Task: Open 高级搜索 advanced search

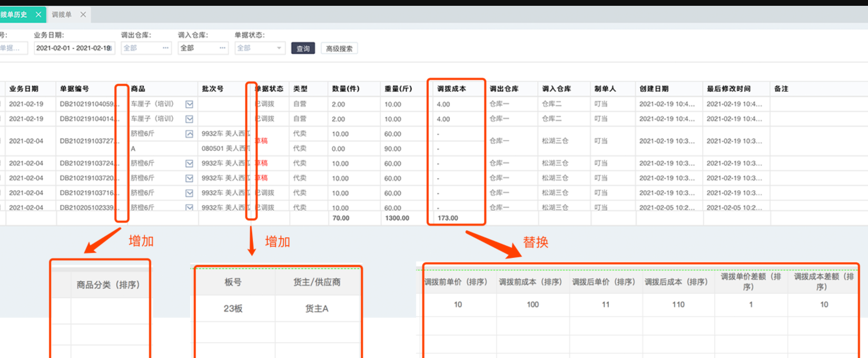Action: point(339,49)
